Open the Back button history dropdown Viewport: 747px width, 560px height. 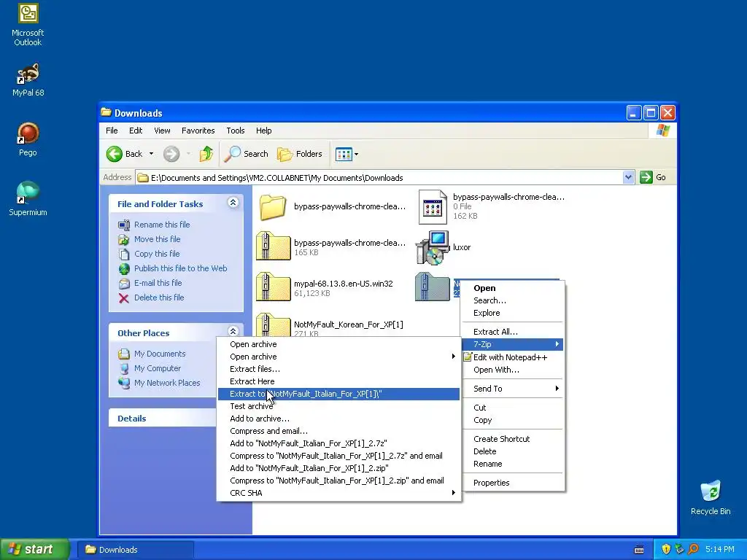tap(152, 154)
